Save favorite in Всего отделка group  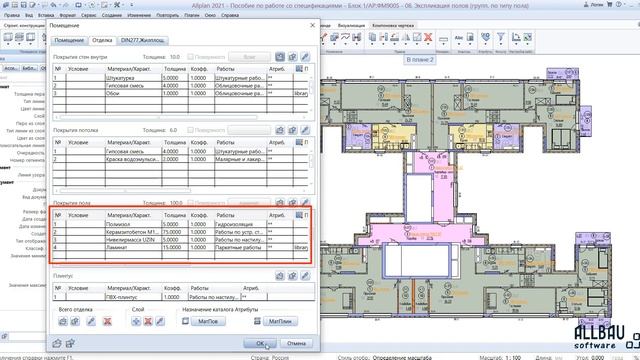tap(75, 322)
